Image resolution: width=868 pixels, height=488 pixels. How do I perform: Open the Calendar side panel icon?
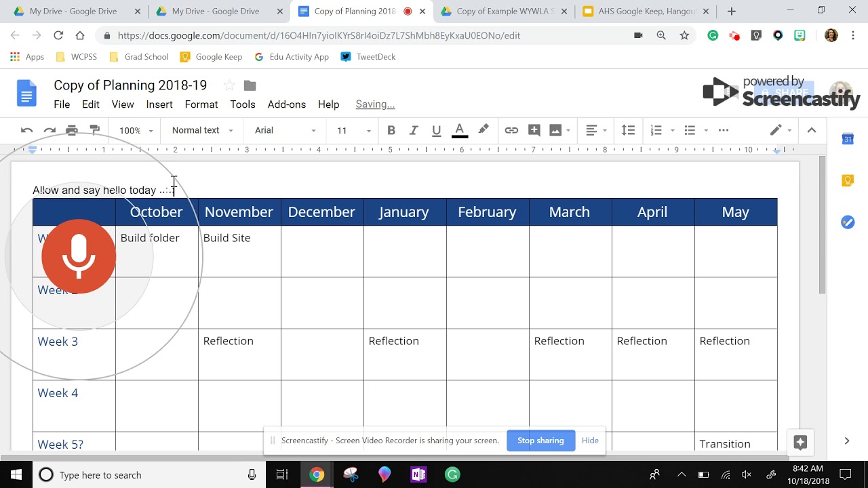[848, 139]
